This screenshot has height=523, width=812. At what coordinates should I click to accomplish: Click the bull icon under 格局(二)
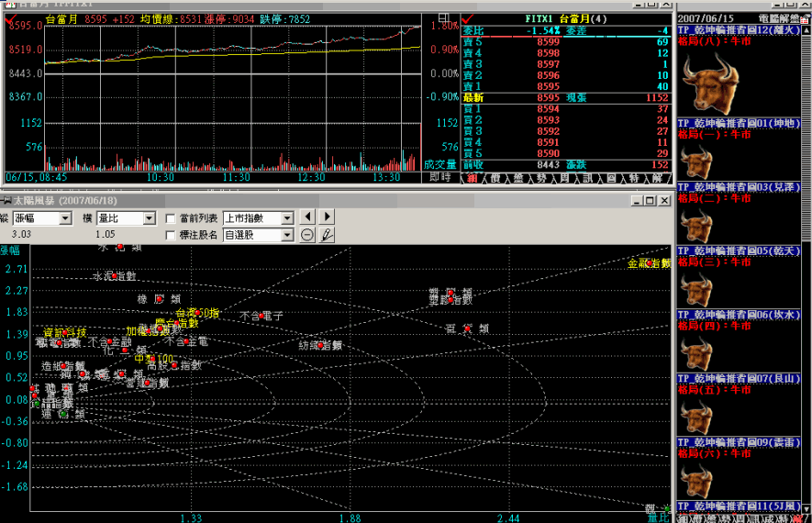pyautogui.click(x=696, y=226)
